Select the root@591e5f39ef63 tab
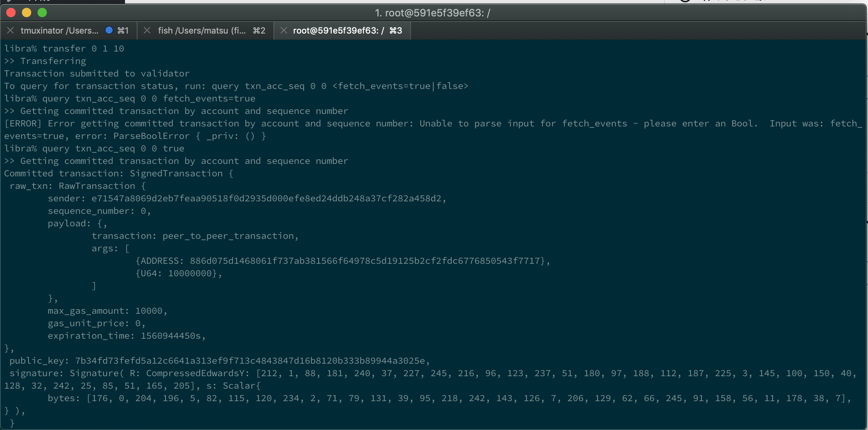The width and height of the screenshot is (868, 430). click(x=342, y=30)
